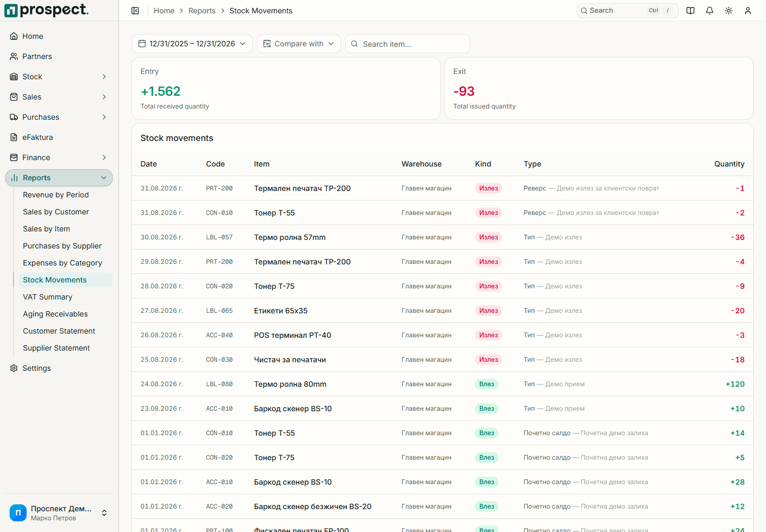Open Supplier Statement report
Viewport: 766px width, 532px height.
pyautogui.click(x=56, y=348)
